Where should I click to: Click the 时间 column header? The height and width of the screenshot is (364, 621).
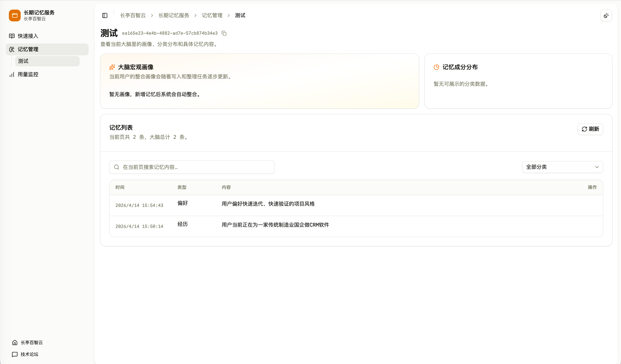tap(120, 187)
